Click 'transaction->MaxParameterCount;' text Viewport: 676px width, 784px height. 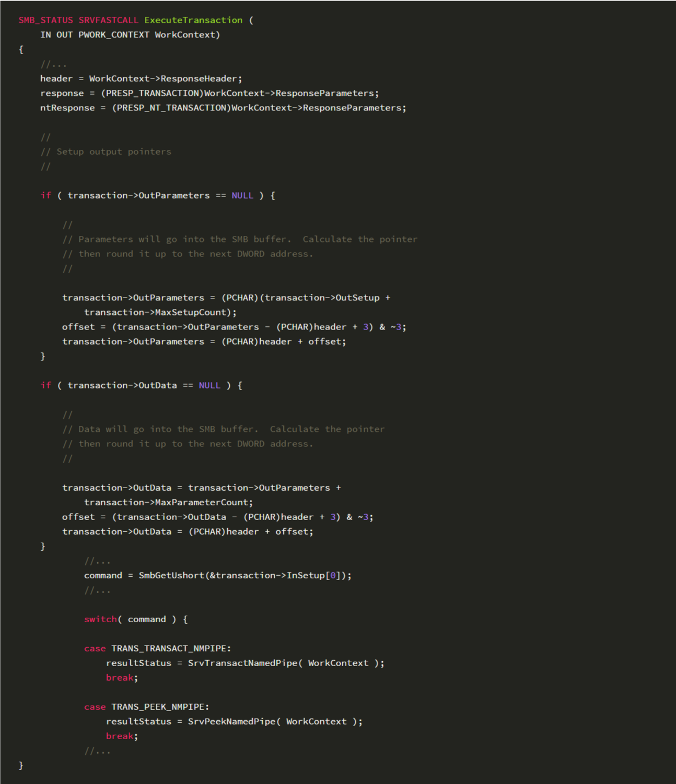coord(168,502)
